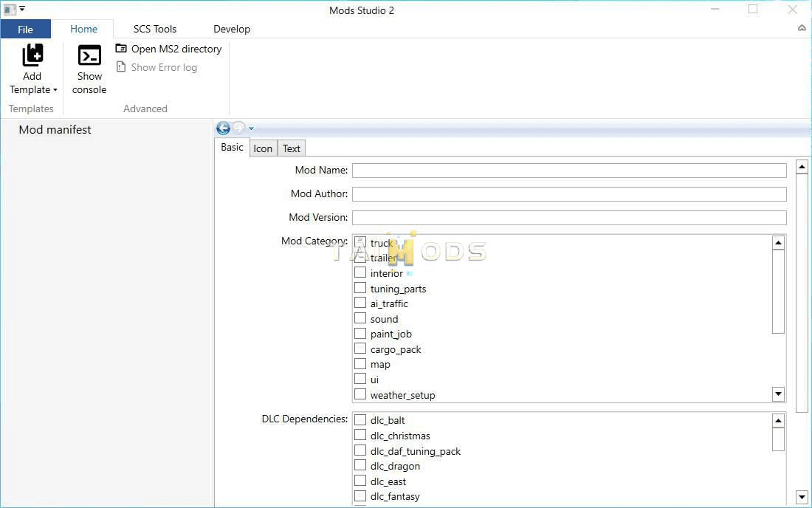Switch to the Home ribbon tab

point(83,29)
